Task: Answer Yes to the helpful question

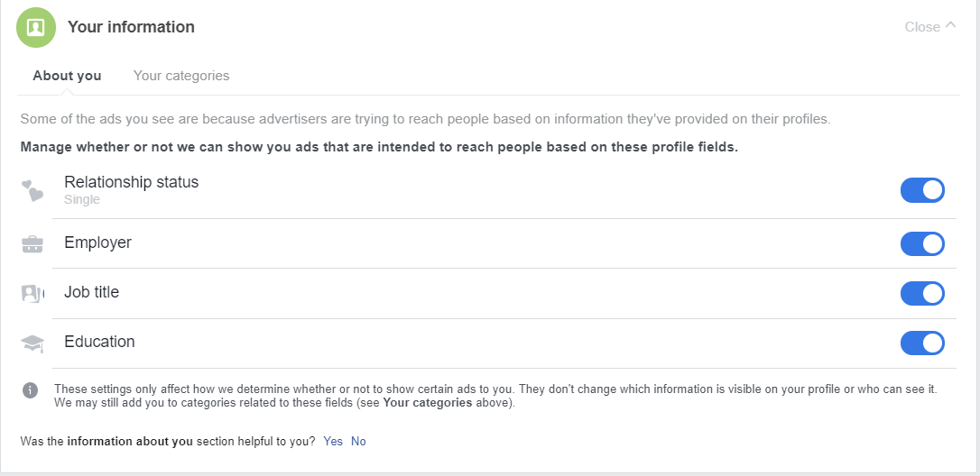Action: [333, 442]
